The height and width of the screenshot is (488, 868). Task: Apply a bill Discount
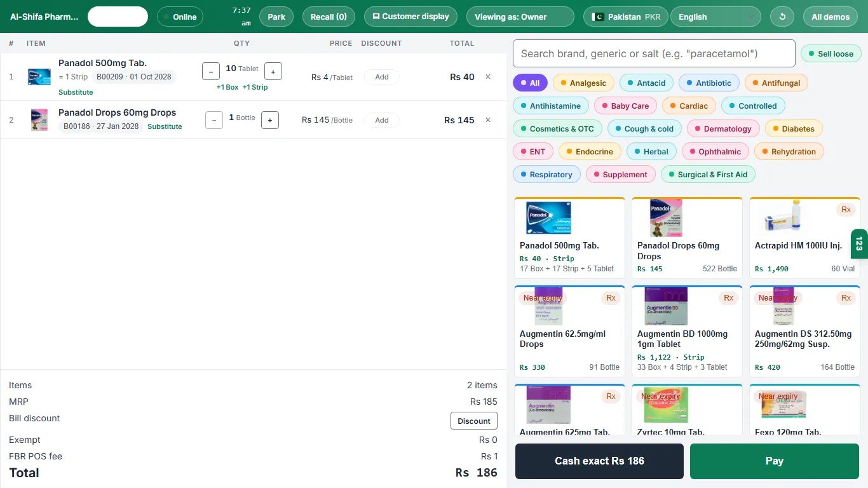(x=474, y=421)
